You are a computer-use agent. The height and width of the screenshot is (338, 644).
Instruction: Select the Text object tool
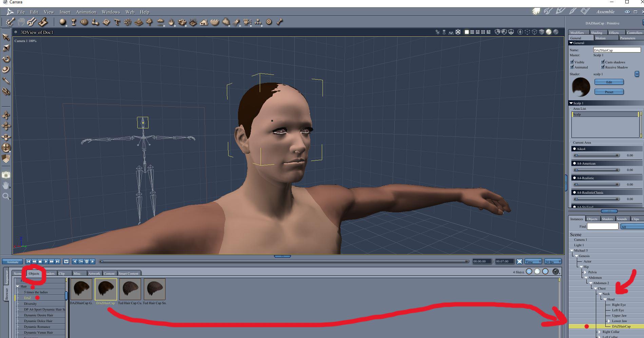[117, 22]
